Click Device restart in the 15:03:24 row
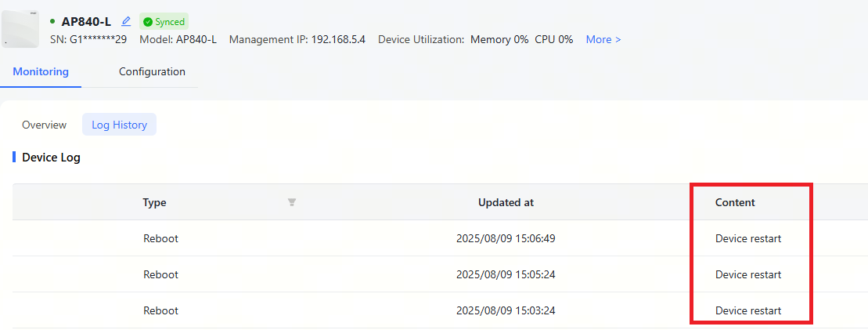 tap(748, 310)
